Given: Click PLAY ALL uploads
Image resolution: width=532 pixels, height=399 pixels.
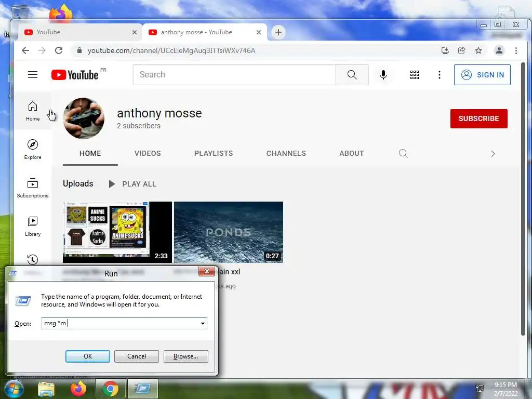Looking at the screenshot, I should tap(132, 184).
